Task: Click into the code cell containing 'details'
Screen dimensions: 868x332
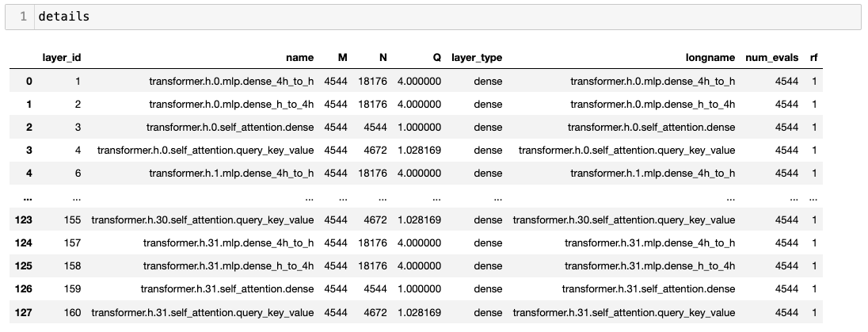Action: (x=444, y=16)
